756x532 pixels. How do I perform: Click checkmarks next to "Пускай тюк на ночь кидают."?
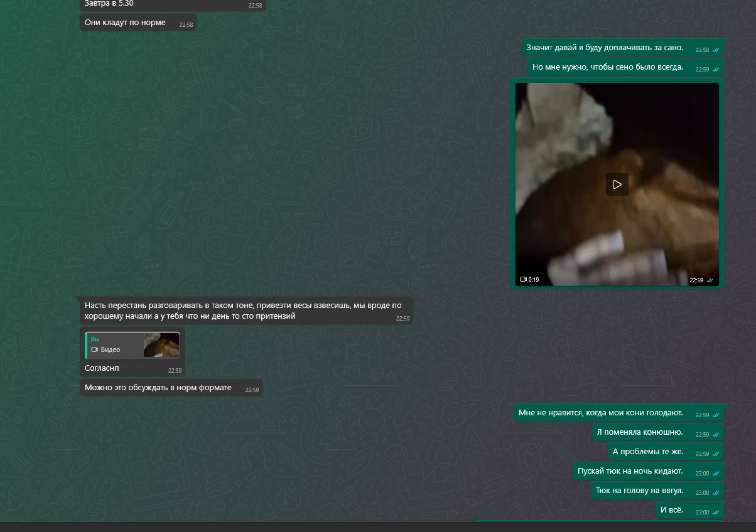click(x=716, y=474)
